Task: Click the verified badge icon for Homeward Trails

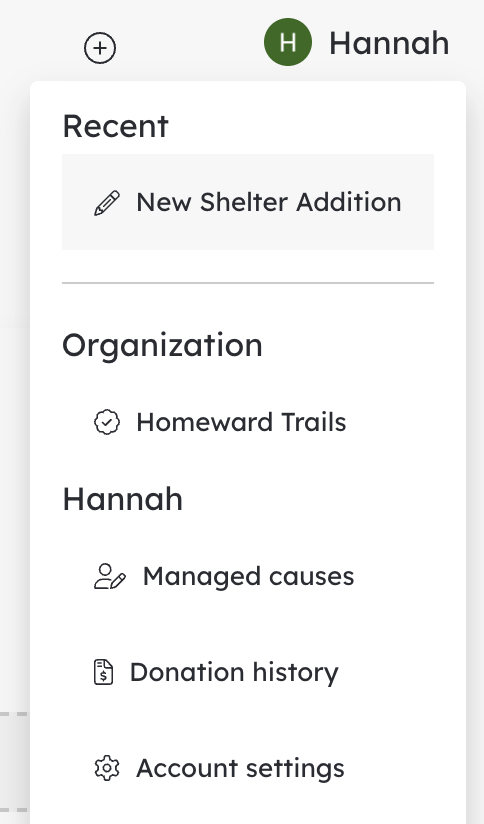Action: point(107,423)
